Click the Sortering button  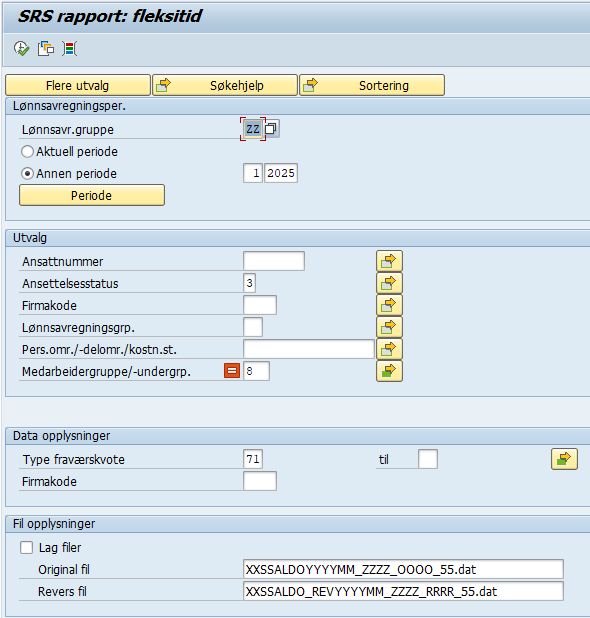(x=372, y=85)
